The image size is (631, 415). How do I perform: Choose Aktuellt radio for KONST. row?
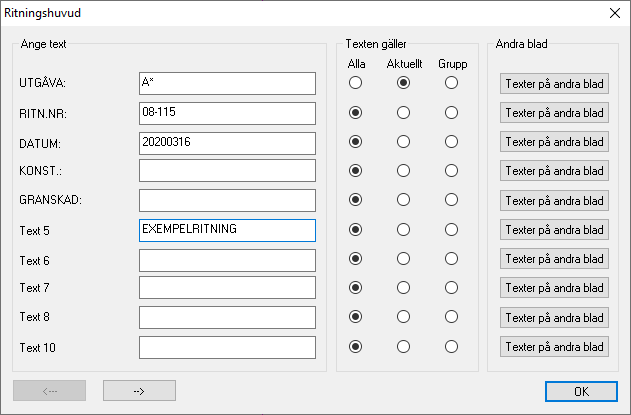tap(403, 171)
